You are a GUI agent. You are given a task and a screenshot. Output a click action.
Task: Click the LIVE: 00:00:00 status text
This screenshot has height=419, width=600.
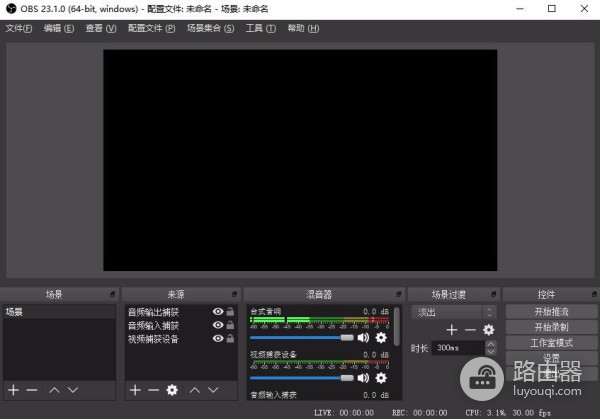click(344, 413)
